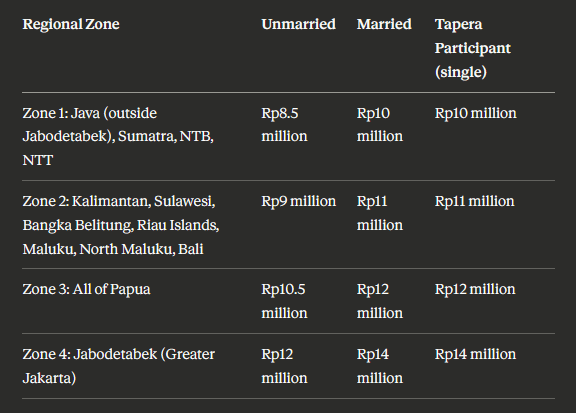
Task: Click Zone 2 Married Rp11 million cell
Action: click(x=379, y=213)
